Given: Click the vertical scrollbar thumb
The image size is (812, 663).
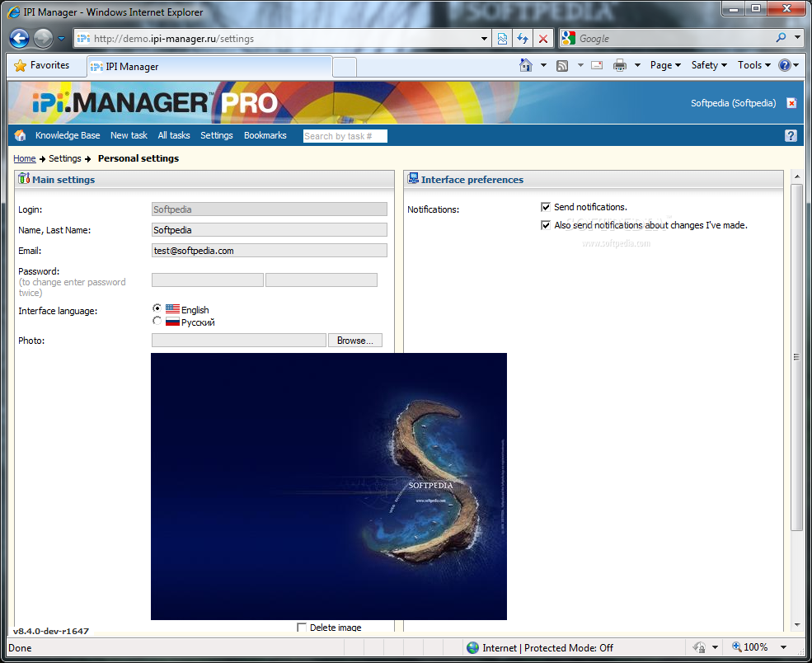Looking at the screenshot, I should coord(797,357).
